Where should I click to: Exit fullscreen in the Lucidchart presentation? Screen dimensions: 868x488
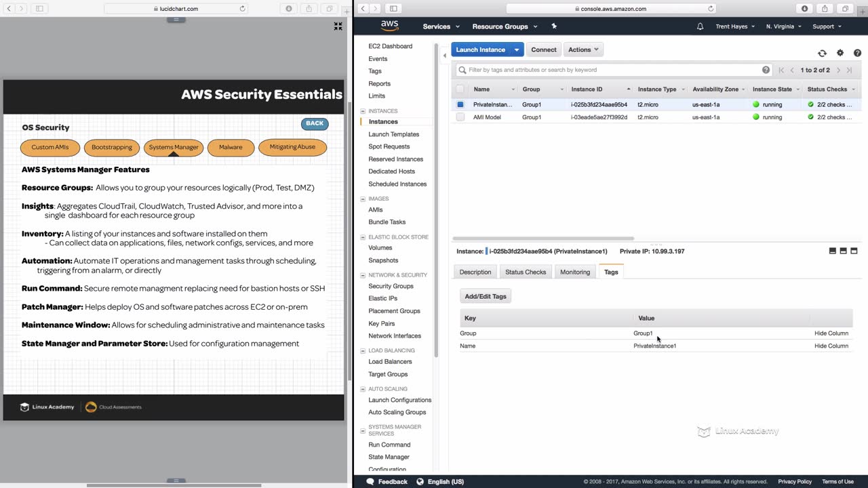coord(338,26)
